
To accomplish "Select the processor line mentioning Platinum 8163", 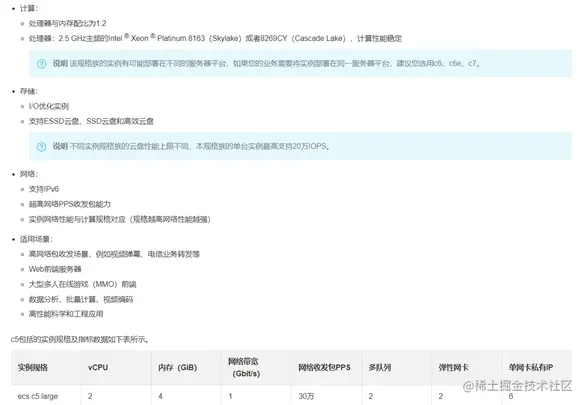I will 215,38.
